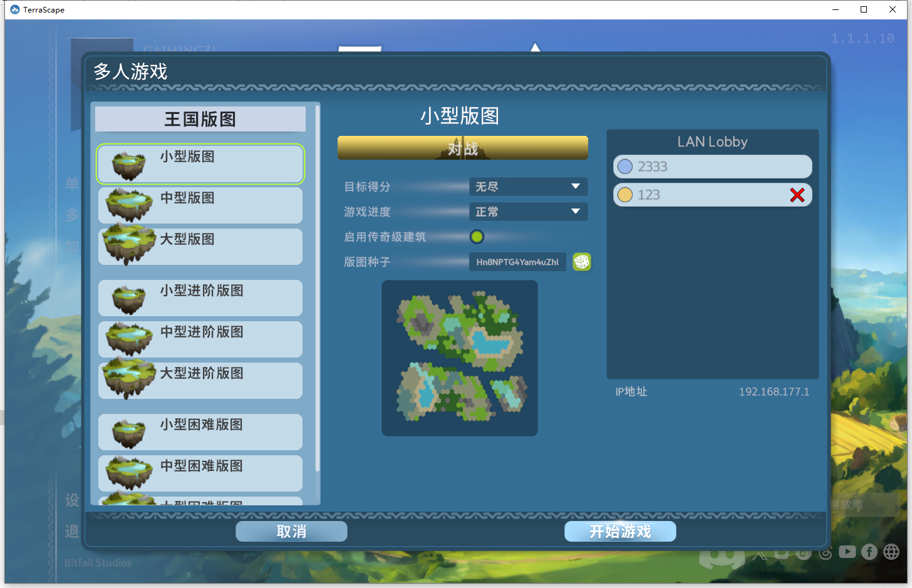Select the 对战 mode tab
Viewport: 912px width, 588px height.
pos(462,148)
